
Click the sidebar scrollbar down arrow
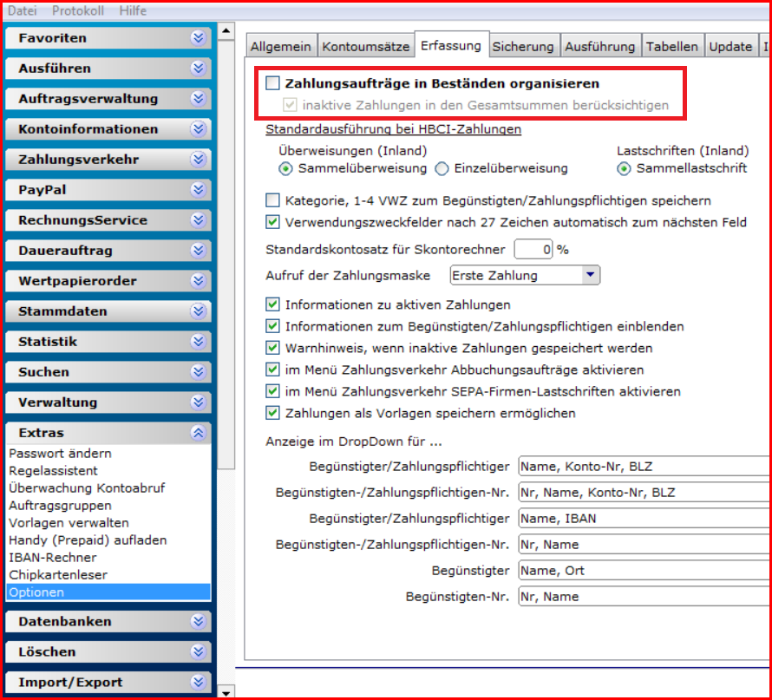(x=226, y=691)
